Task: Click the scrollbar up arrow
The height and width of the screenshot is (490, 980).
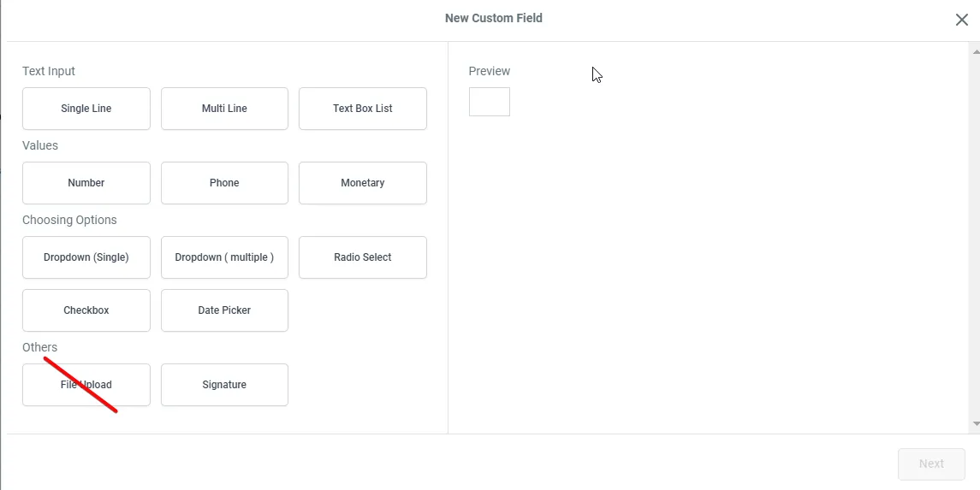Action: coord(977,51)
